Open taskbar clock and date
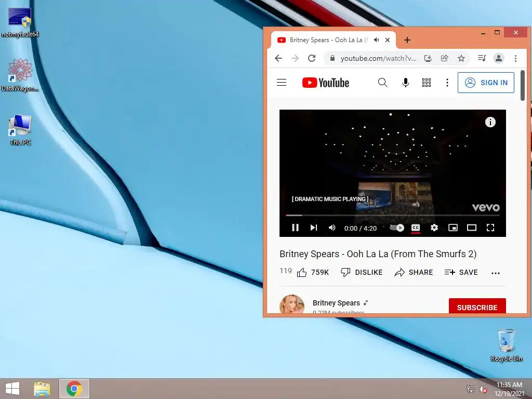The height and width of the screenshot is (399, 532). click(509, 389)
